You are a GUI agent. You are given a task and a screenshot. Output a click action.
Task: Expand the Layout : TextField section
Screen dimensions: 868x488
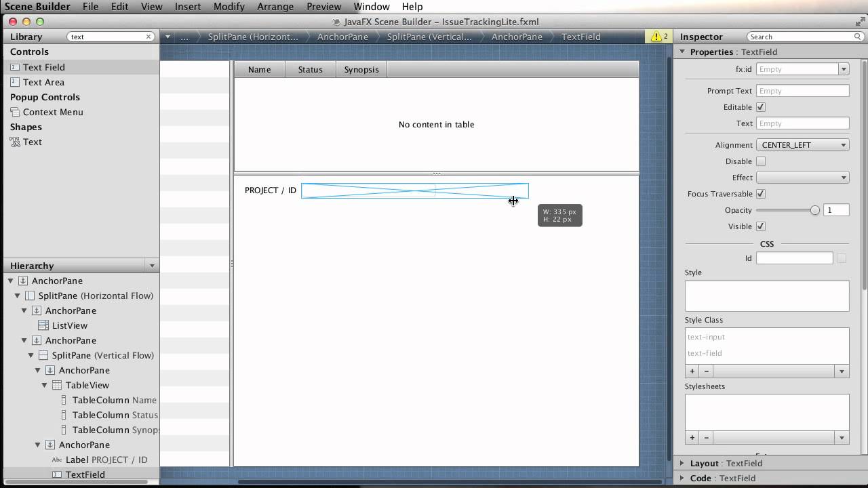click(682, 463)
